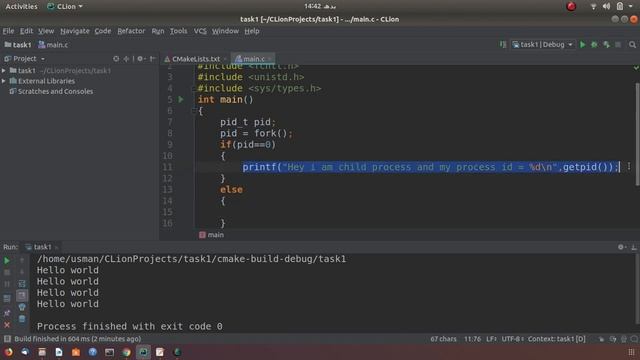Click the task1 breadcrumb in the navigation bar

click(x=18, y=45)
